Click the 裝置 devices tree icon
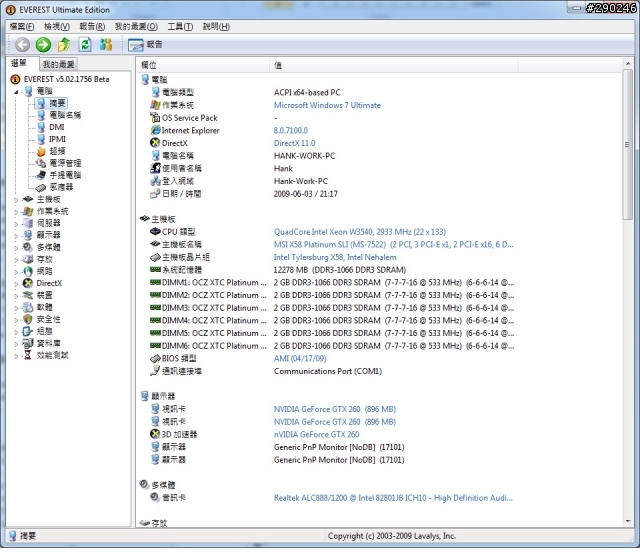Screen dimensions: 640x552 28,295
